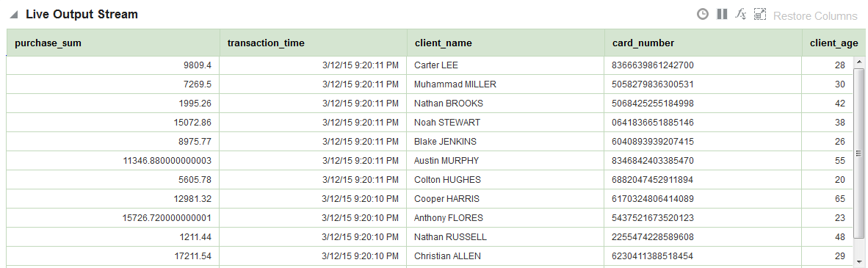
Task: Sort by purchase_sum column header
Action: tap(113, 43)
